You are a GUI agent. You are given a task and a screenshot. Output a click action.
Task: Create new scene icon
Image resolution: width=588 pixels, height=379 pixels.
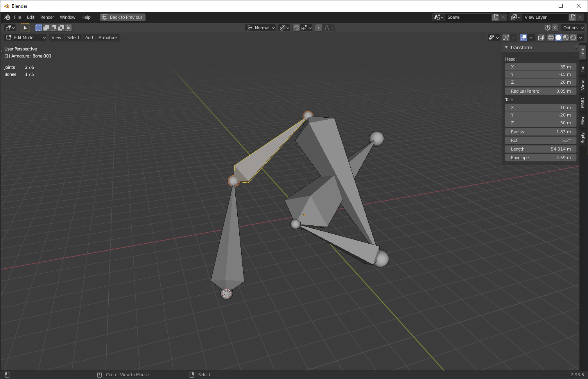[495, 17]
